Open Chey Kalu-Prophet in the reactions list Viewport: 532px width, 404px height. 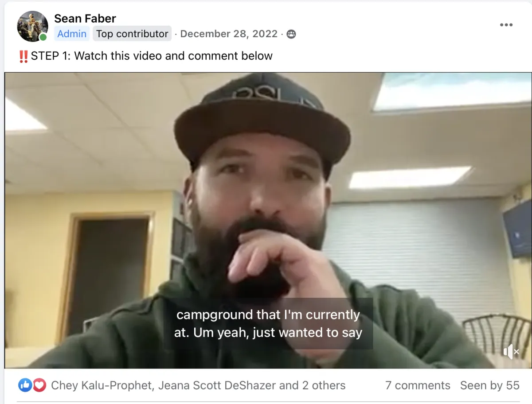(x=102, y=385)
